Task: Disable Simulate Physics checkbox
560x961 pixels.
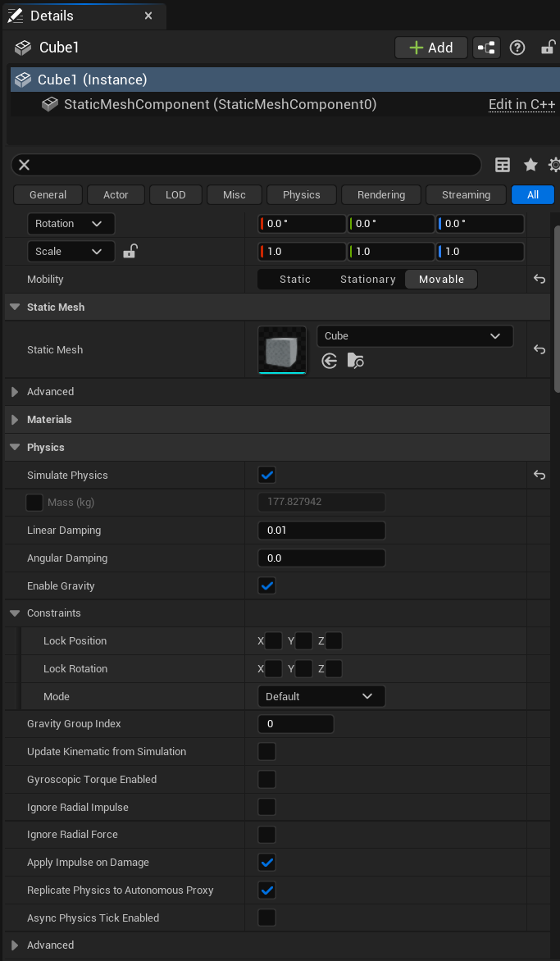Action: (267, 475)
